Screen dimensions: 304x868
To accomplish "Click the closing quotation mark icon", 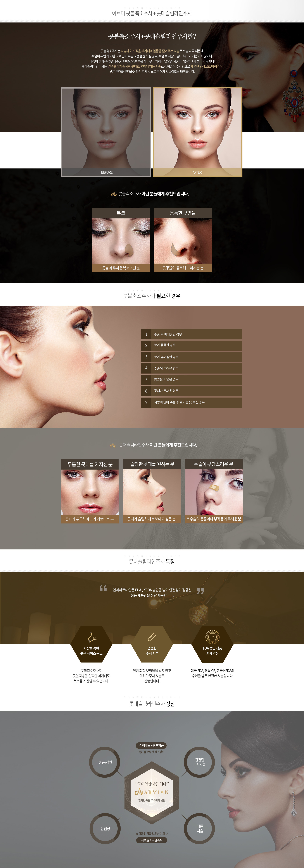I will (x=200, y=591).
